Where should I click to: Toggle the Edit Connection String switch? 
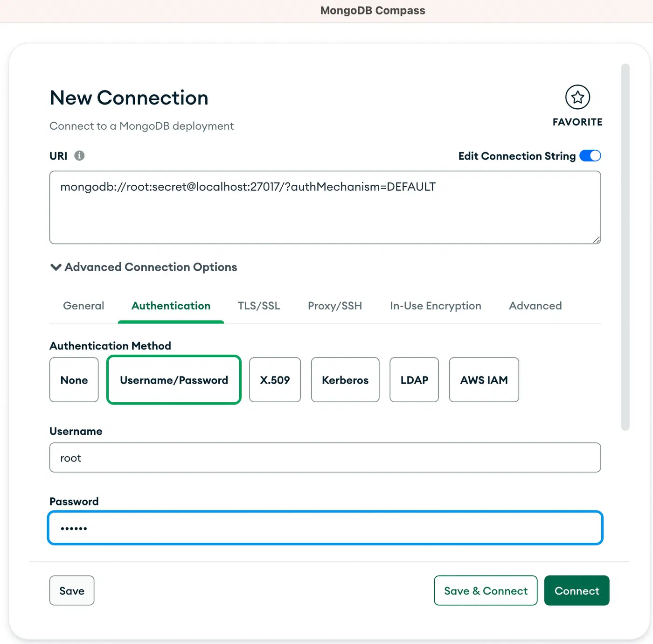(x=590, y=156)
